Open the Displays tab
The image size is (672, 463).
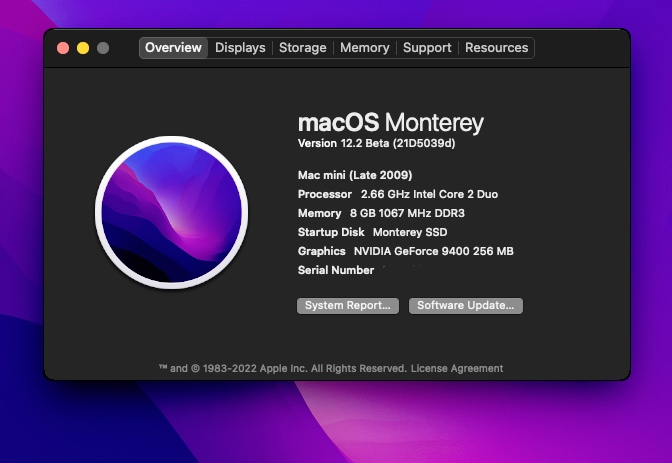pyautogui.click(x=240, y=48)
